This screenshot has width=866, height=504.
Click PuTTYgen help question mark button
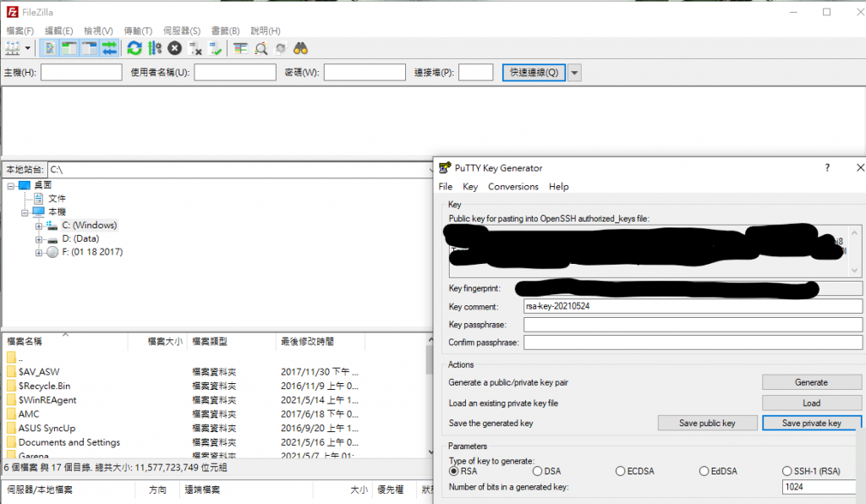pos(827,167)
